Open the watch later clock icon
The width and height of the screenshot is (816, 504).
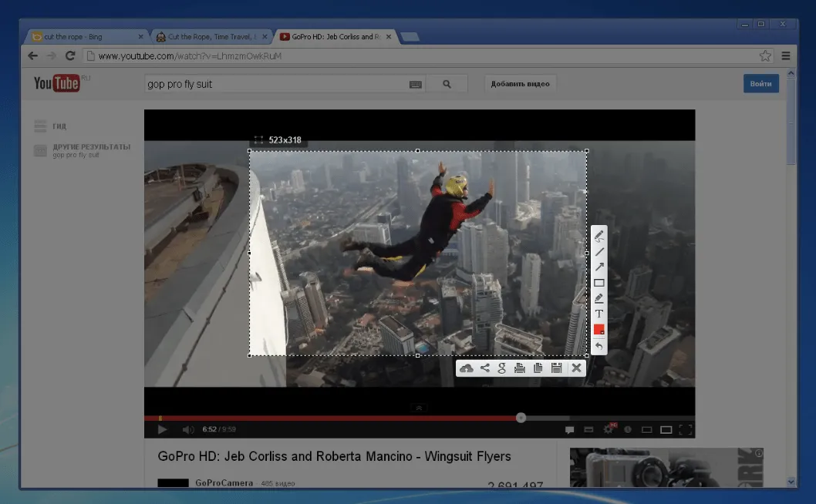click(x=628, y=429)
